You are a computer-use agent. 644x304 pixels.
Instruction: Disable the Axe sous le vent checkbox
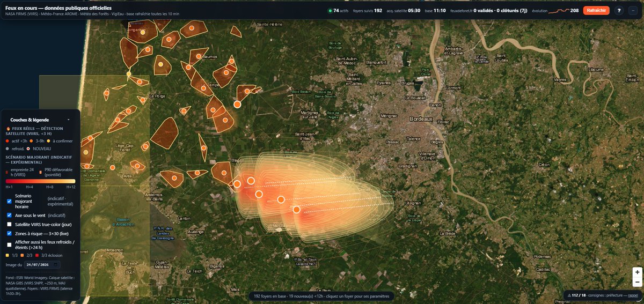pos(9,215)
